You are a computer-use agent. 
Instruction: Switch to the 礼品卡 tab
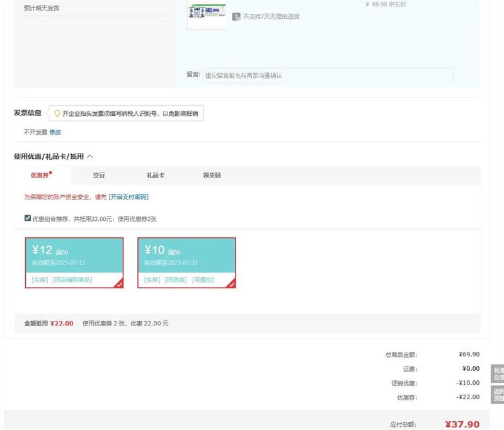click(x=155, y=176)
